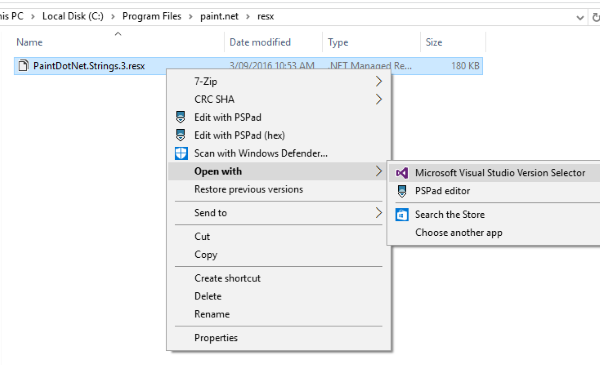Click the PSPad editor icon in submenu
The height and width of the screenshot is (365, 600).
click(402, 191)
